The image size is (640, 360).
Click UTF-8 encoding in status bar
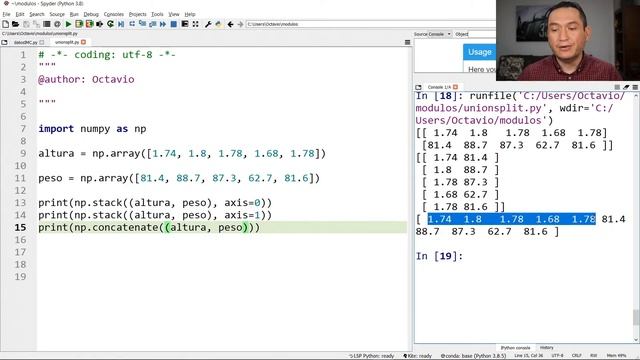coord(557,356)
